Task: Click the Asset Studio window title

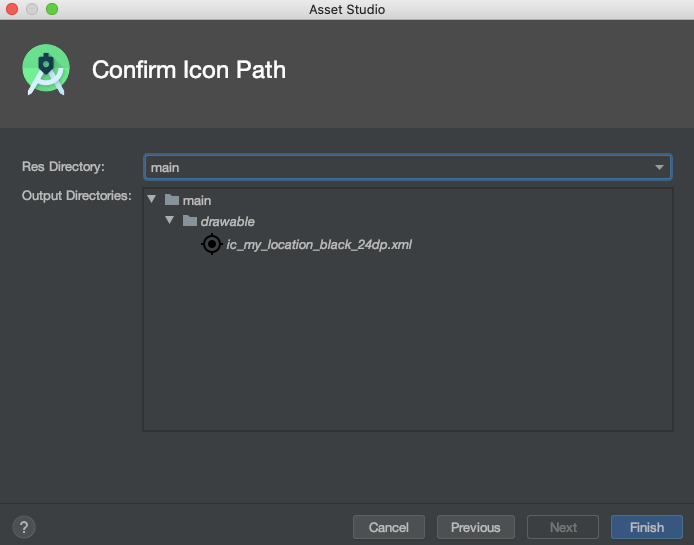Action: [x=347, y=9]
